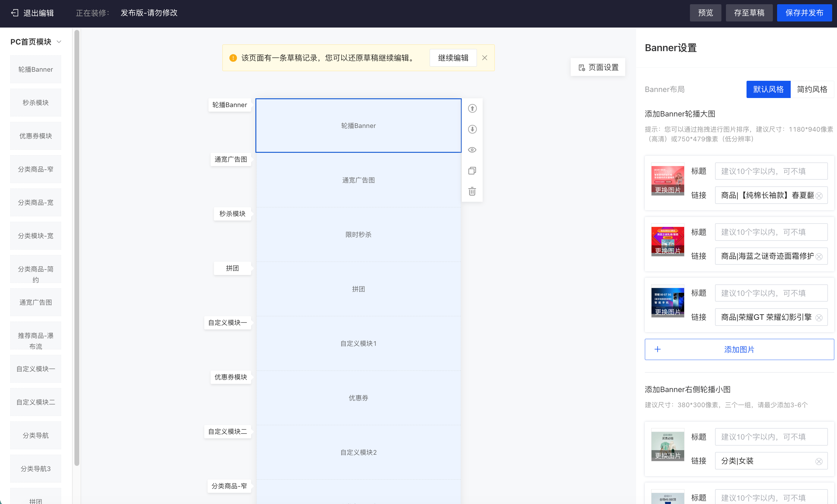The width and height of the screenshot is (837, 504).
Task: Select the 限时秒杀 canvas block
Action: 358,235
